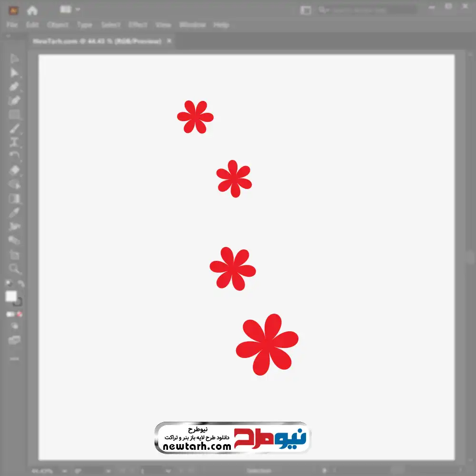Image resolution: width=476 pixels, height=476 pixels.
Task: Open the Effect menu
Action: click(x=138, y=25)
